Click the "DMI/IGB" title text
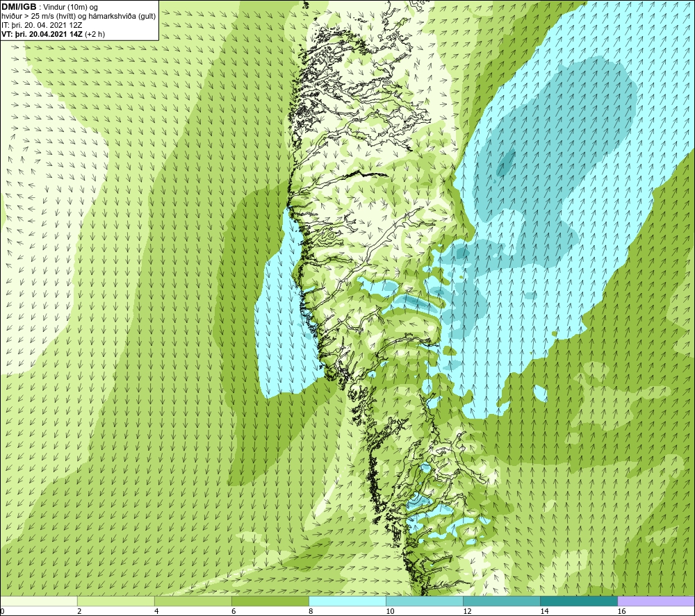Viewport: 695px width, 616px height. click(x=19, y=7)
